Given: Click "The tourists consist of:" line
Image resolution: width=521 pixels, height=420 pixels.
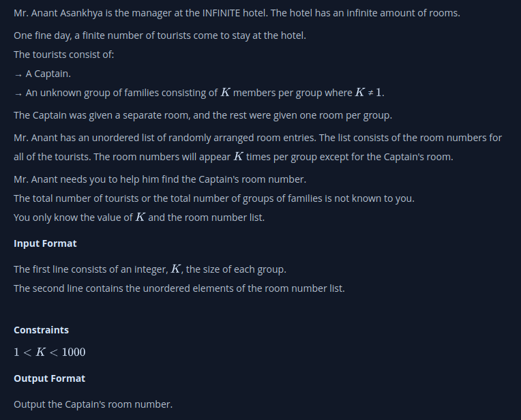Looking at the screenshot, I should coord(63,55).
